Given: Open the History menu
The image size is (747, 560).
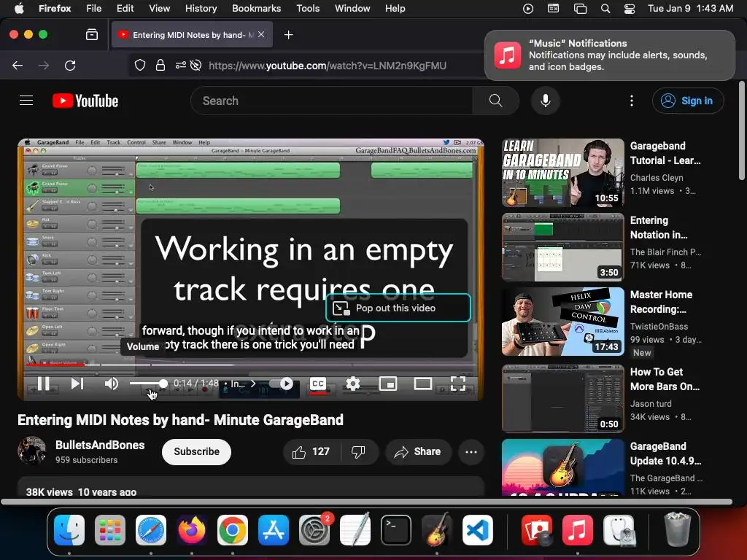Looking at the screenshot, I should (201, 8).
